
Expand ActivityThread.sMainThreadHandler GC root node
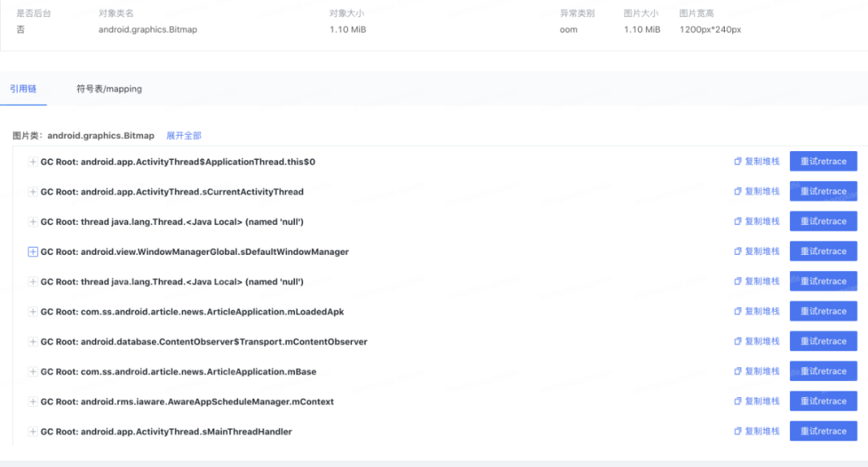pos(33,432)
